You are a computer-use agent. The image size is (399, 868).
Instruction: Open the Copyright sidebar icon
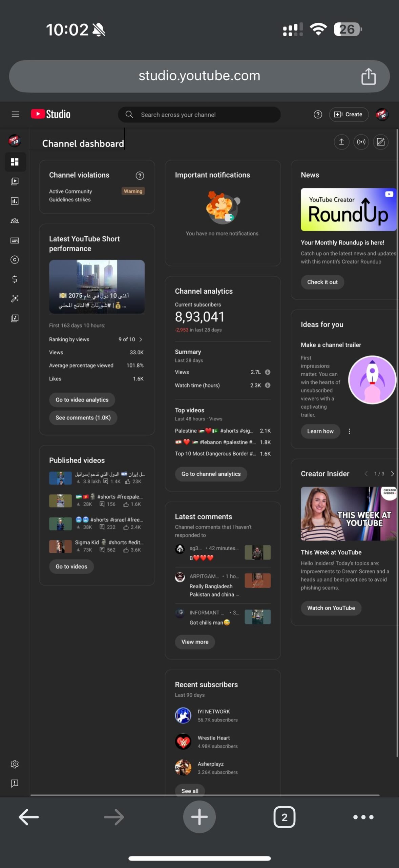tap(15, 260)
